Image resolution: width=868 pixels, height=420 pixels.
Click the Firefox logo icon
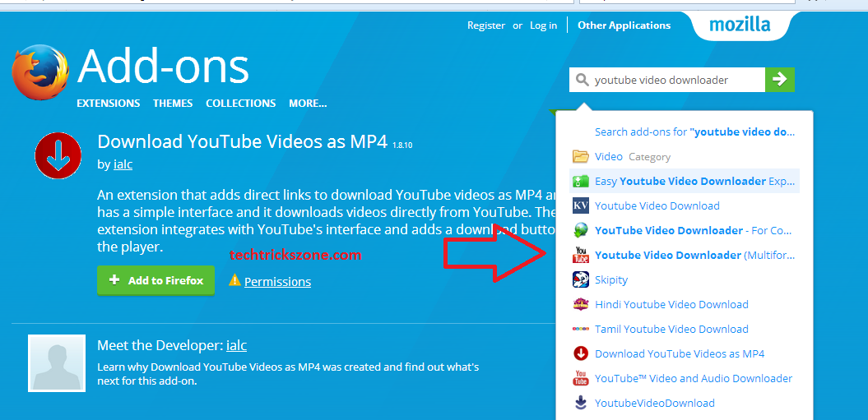[40, 72]
